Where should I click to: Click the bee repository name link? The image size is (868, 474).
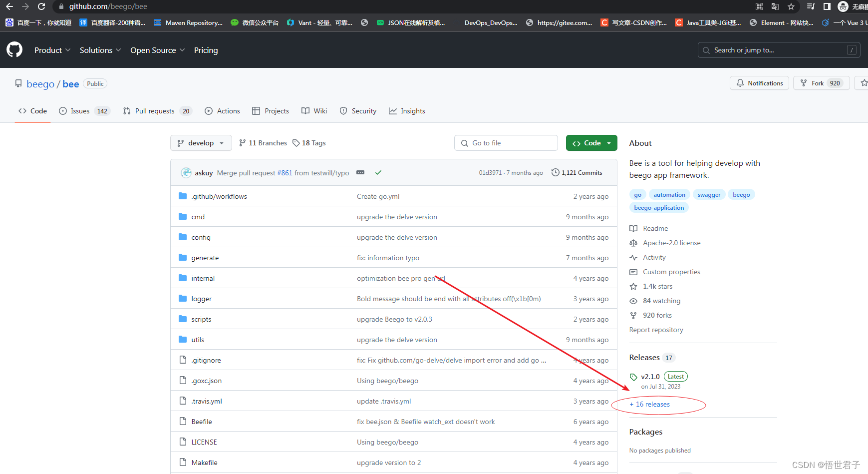pyautogui.click(x=71, y=84)
